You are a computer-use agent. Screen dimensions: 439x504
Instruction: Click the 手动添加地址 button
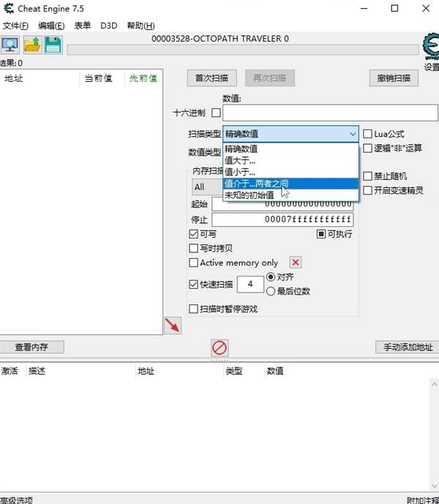tap(404, 347)
